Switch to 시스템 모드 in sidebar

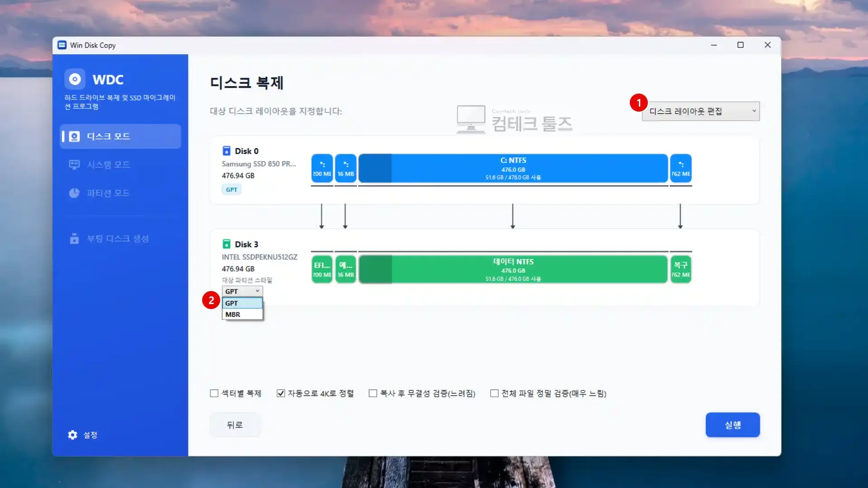pyautogui.click(x=121, y=164)
